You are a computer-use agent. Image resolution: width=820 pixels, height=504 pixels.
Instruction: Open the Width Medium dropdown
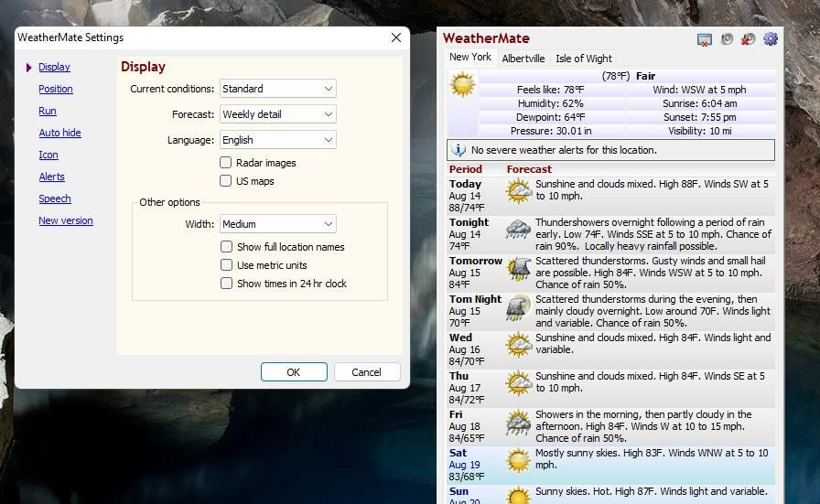point(277,224)
